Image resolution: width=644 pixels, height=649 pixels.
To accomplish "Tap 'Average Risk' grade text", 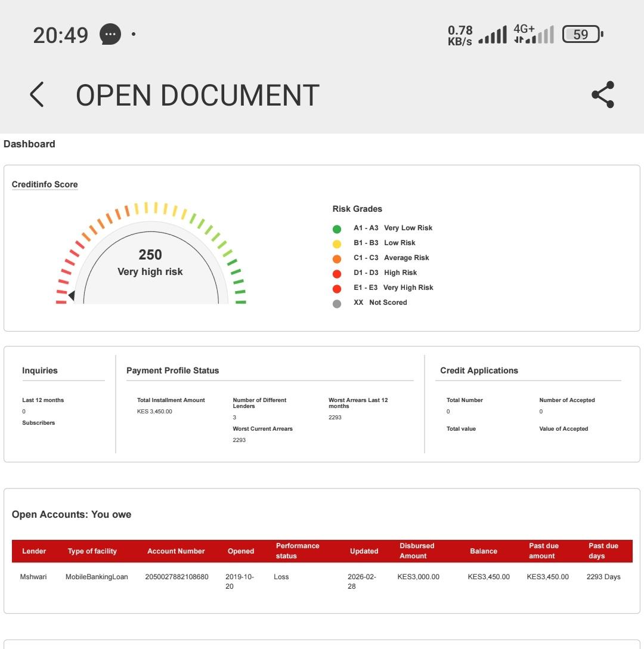I will (407, 258).
